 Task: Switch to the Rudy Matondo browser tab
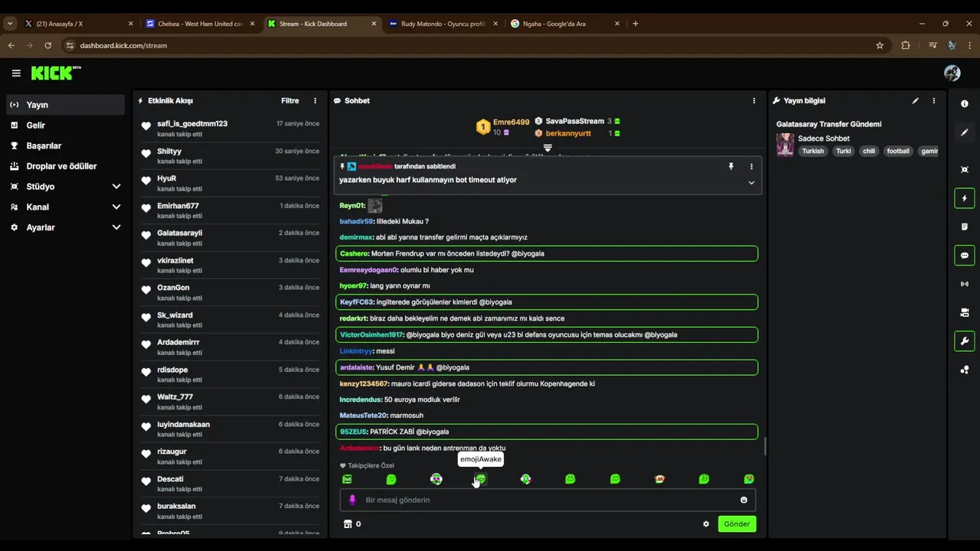coord(444,24)
